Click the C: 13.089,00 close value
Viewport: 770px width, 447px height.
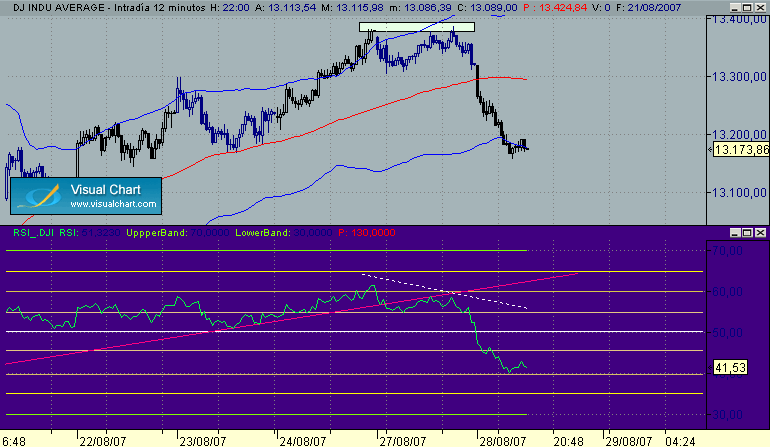tap(487, 8)
